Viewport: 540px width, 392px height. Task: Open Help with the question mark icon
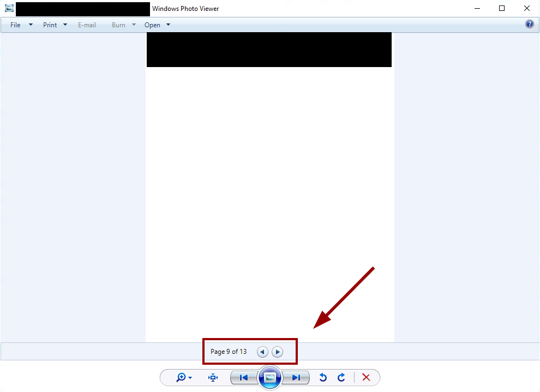530,24
